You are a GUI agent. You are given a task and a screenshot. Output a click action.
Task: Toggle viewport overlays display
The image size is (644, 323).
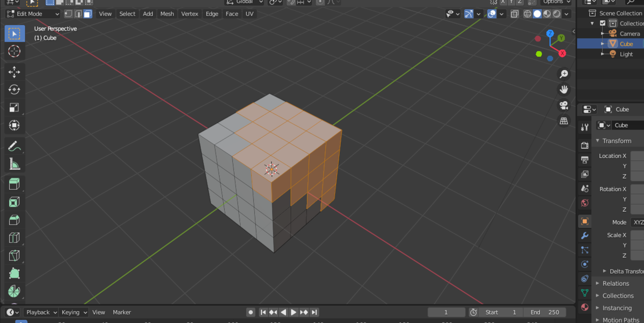tap(491, 14)
